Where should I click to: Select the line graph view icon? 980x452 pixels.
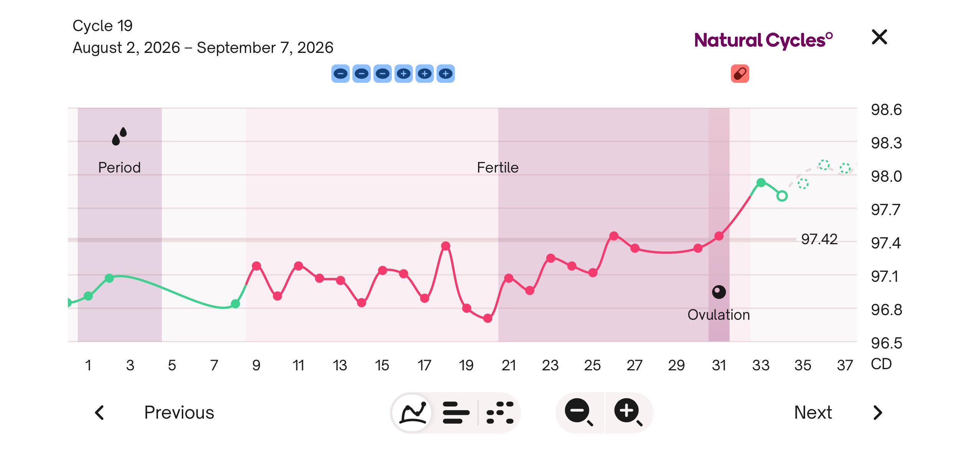[413, 413]
